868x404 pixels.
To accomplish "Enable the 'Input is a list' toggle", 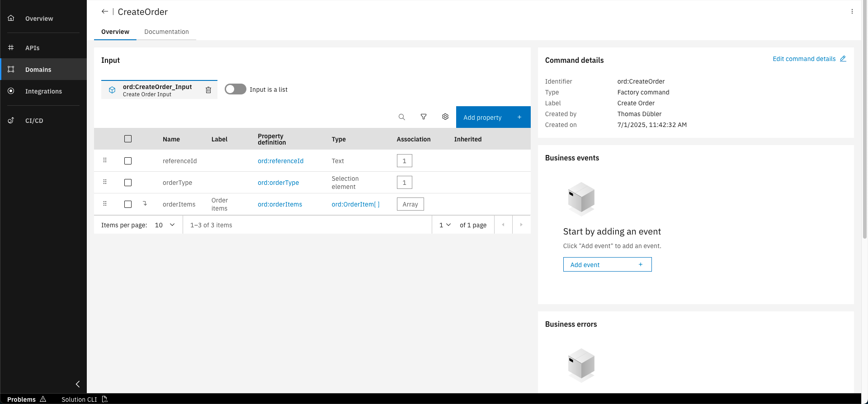I will click(x=236, y=89).
